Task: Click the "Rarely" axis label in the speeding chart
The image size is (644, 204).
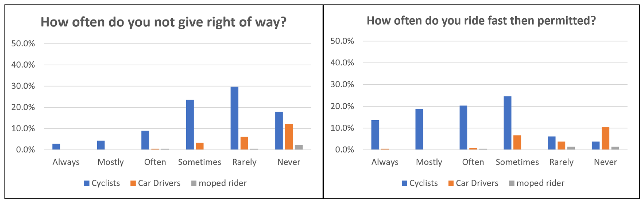Action: click(561, 162)
